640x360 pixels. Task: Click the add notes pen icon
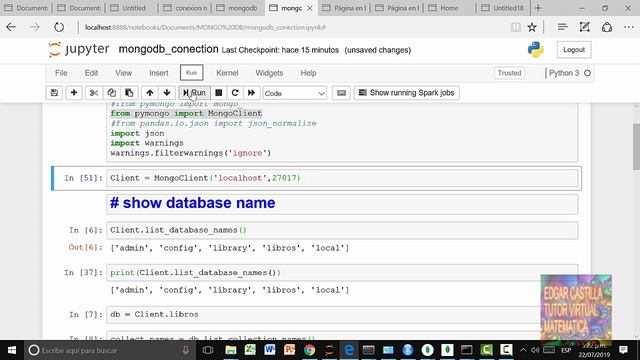(x=584, y=27)
